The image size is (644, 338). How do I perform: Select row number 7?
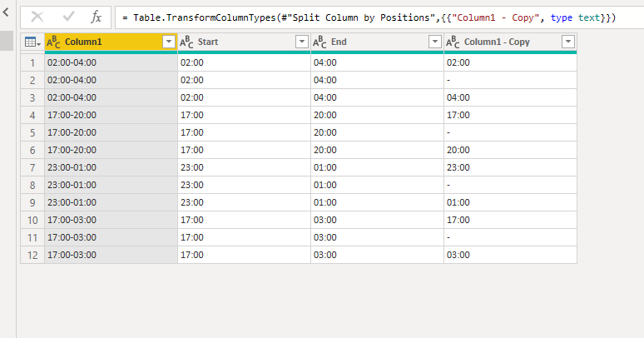(32, 168)
